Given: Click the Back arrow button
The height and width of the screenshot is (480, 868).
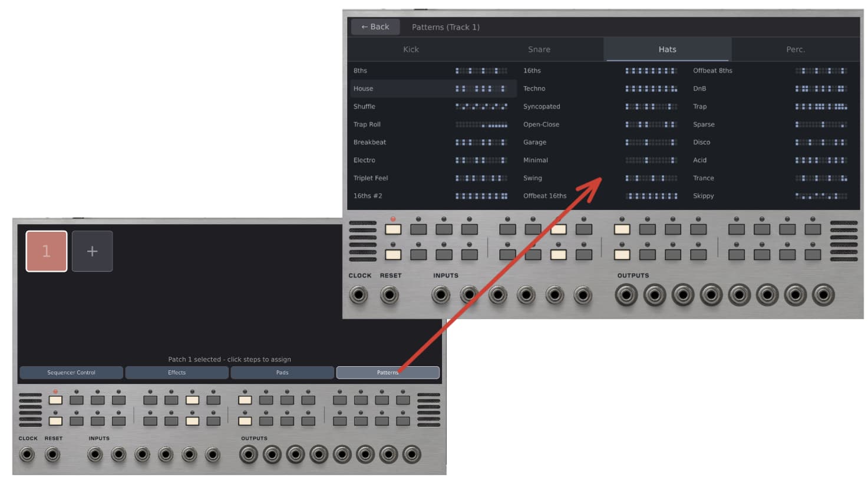Looking at the screenshot, I should pos(375,27).
